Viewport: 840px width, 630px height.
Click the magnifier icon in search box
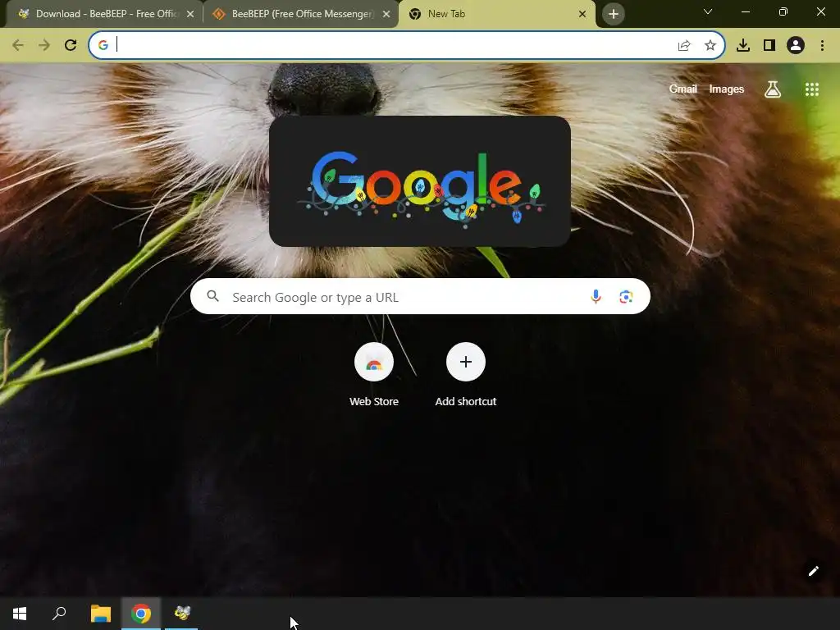[x=212, y=296]
